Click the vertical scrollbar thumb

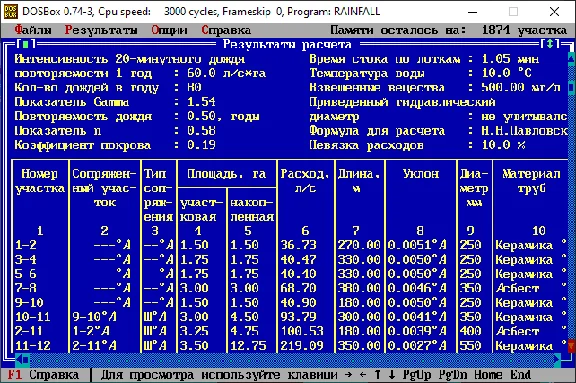572,87
